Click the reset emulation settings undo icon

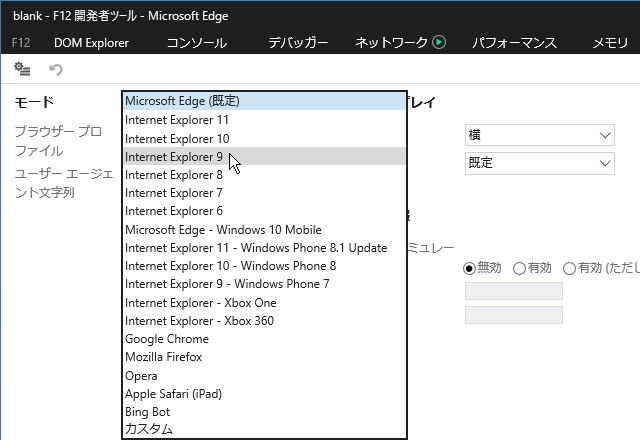[56, 69]
